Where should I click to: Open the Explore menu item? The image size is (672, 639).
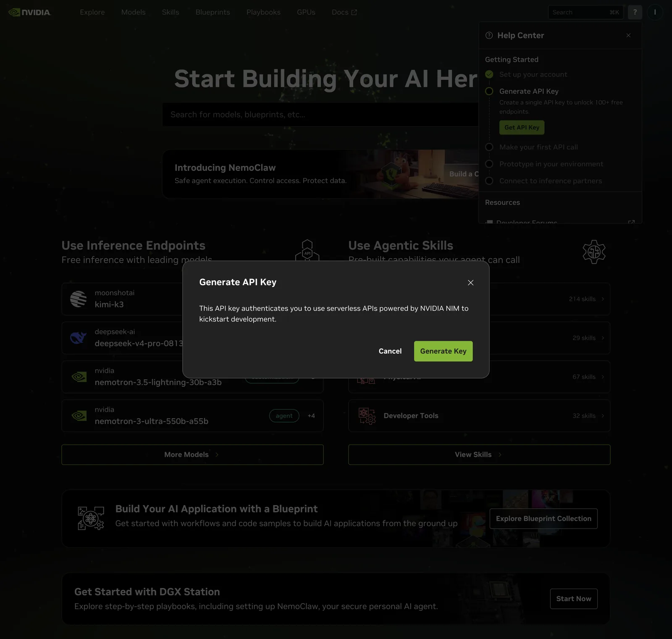(92, 12)
